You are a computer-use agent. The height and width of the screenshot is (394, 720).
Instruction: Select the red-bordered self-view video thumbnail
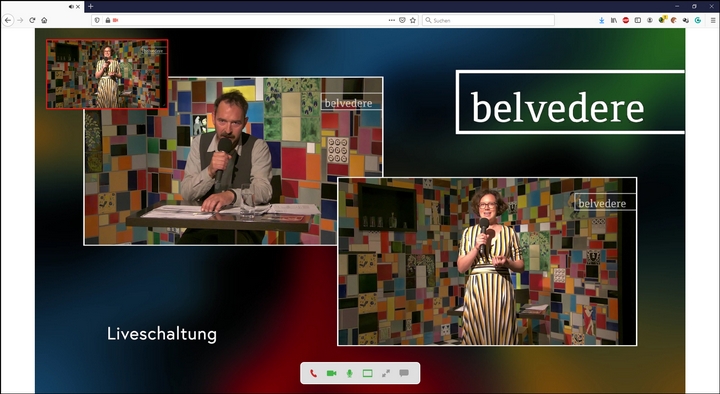[107, 74]
